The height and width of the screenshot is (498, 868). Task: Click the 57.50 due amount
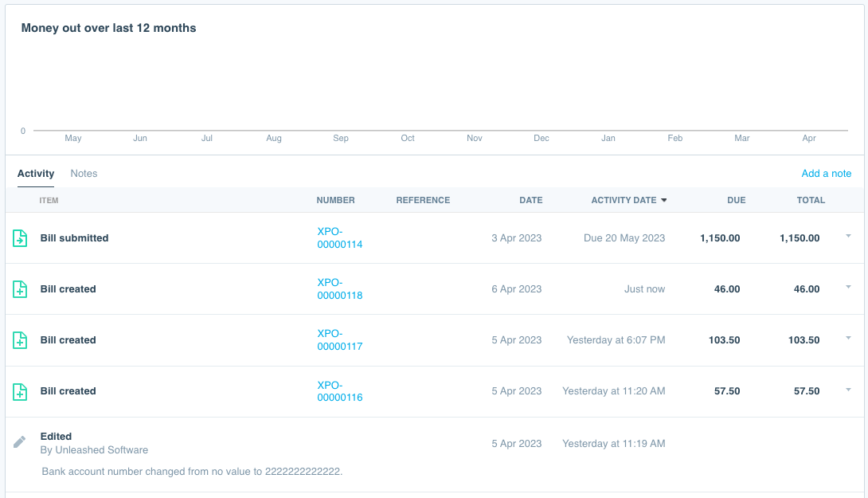click(x=727, y=391)
